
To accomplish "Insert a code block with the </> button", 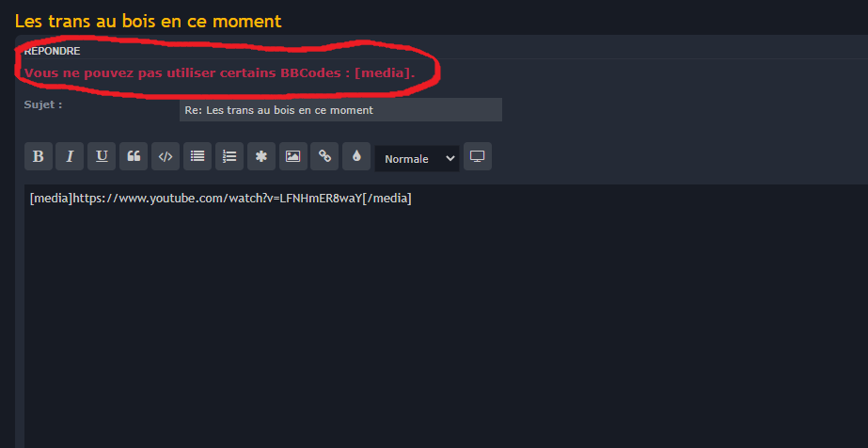I will tap(166, 156).
